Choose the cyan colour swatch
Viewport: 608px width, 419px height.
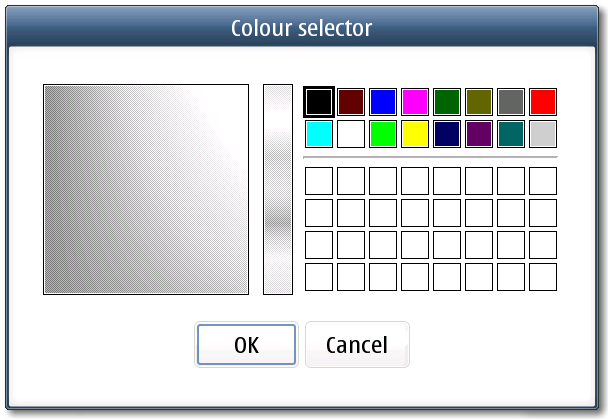click(318, 134)
